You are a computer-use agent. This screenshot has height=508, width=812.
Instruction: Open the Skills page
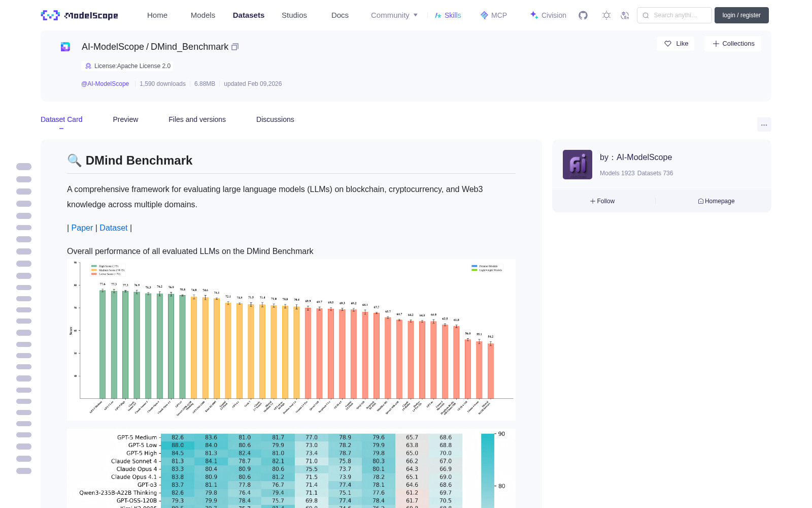coord(448,15)
